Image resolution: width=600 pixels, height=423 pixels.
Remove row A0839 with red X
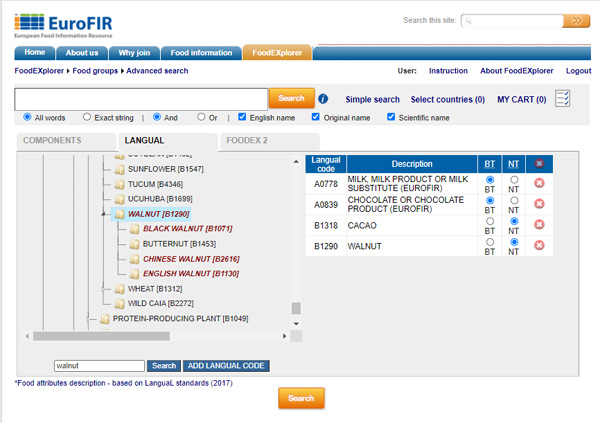[x=539, y=204]
